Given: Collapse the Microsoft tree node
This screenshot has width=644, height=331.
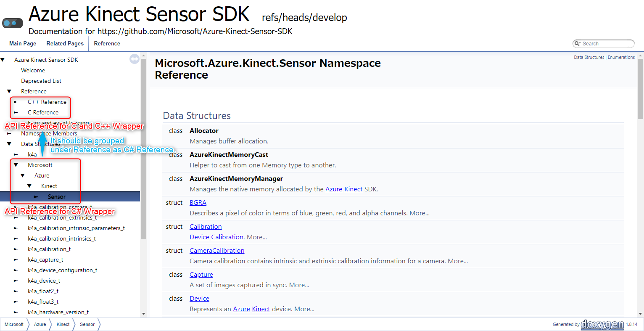Looking at the screenshot, I should (x=16, y=165).
